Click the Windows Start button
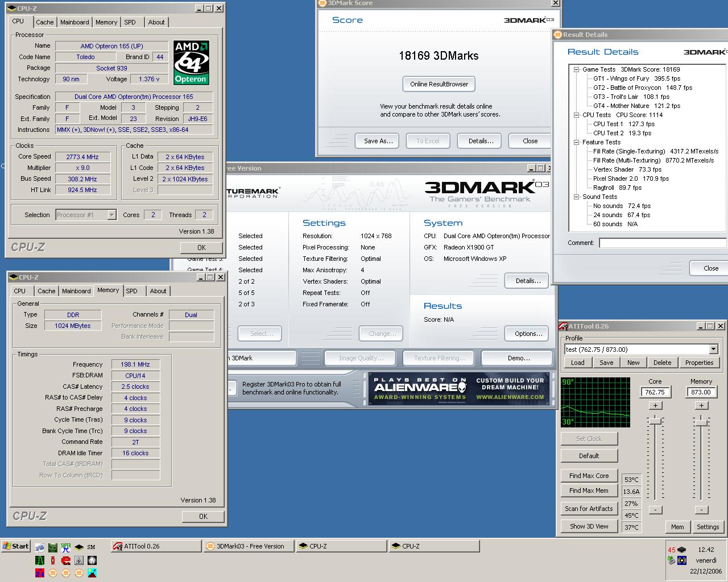The height and width of the screenshot is (582, 728). (16, 546)
